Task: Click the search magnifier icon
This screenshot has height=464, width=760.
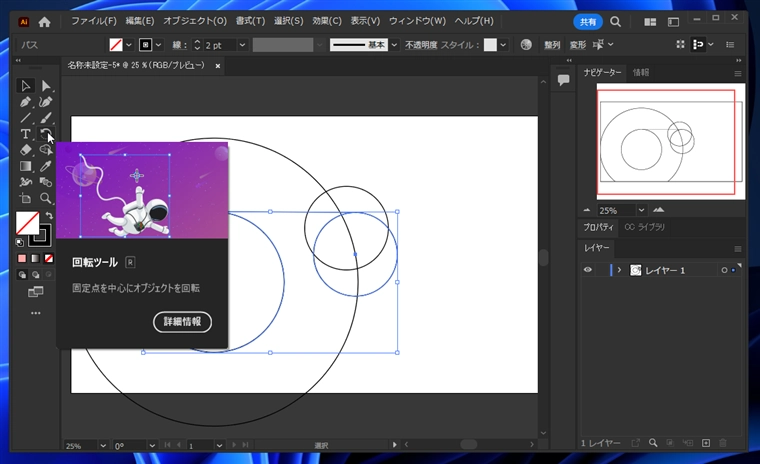Action: point(615,22)
